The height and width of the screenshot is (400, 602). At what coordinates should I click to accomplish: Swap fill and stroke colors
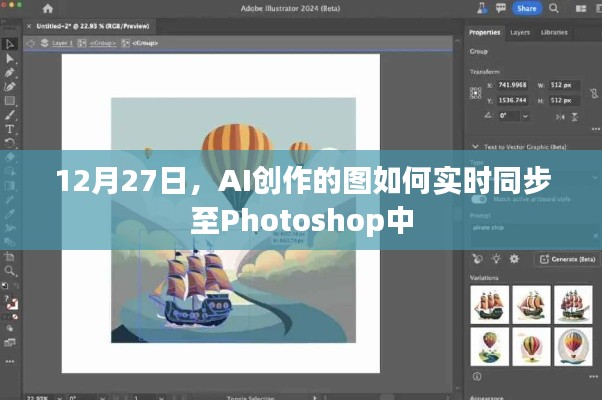pos(16,286)
